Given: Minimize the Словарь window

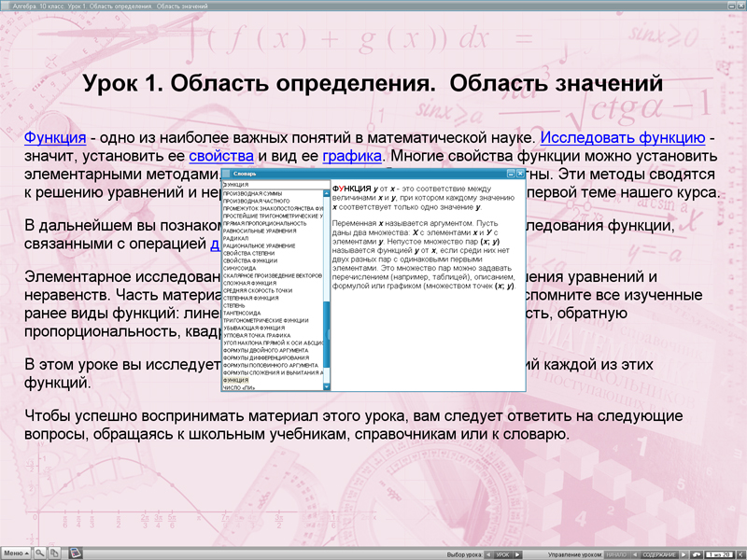Looking at the screenshot, I should pos(510,174).
